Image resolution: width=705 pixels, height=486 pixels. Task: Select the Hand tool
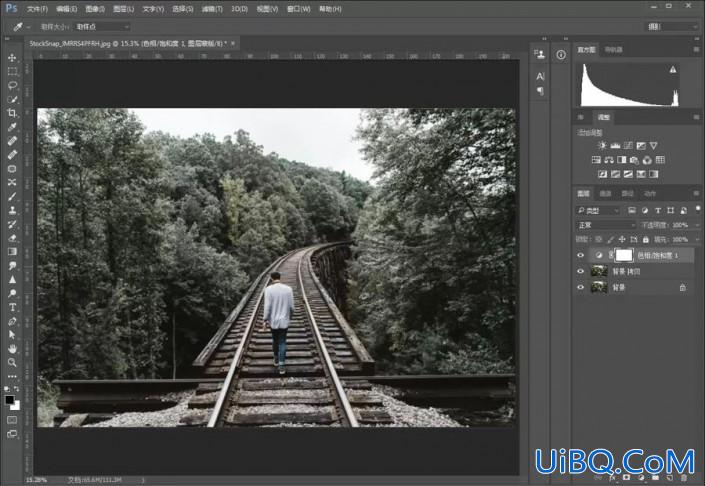[x=12, y=348]
